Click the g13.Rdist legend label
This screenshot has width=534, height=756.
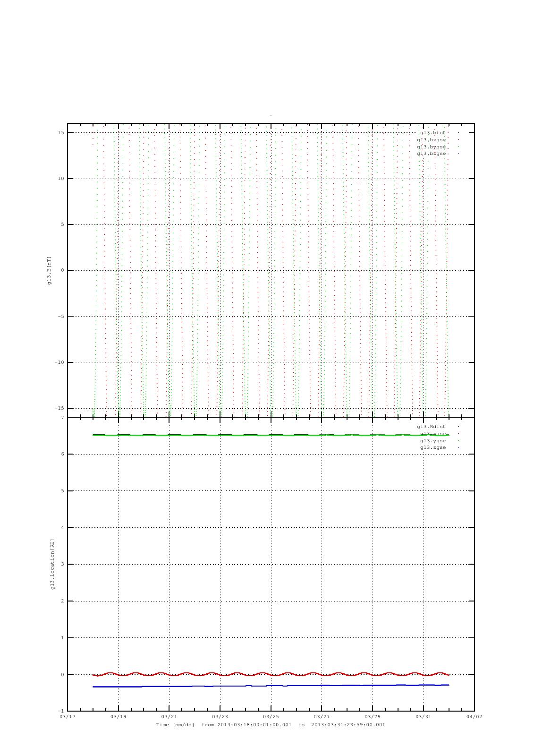tap(431, 427)
